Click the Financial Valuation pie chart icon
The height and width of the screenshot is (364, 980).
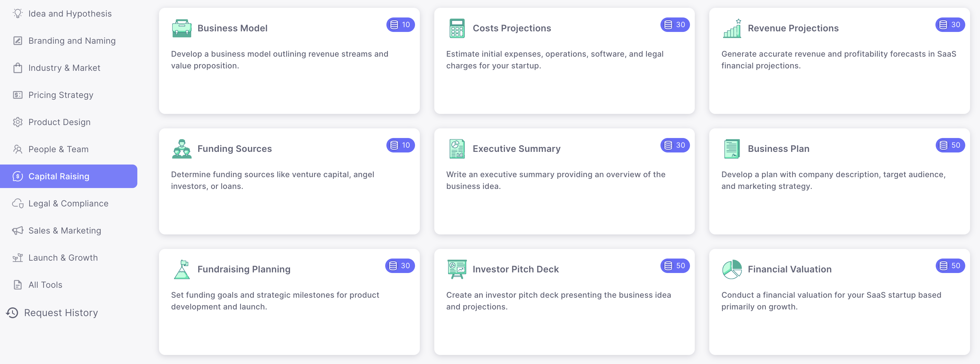pyautogui.click(x=732, y=269)
